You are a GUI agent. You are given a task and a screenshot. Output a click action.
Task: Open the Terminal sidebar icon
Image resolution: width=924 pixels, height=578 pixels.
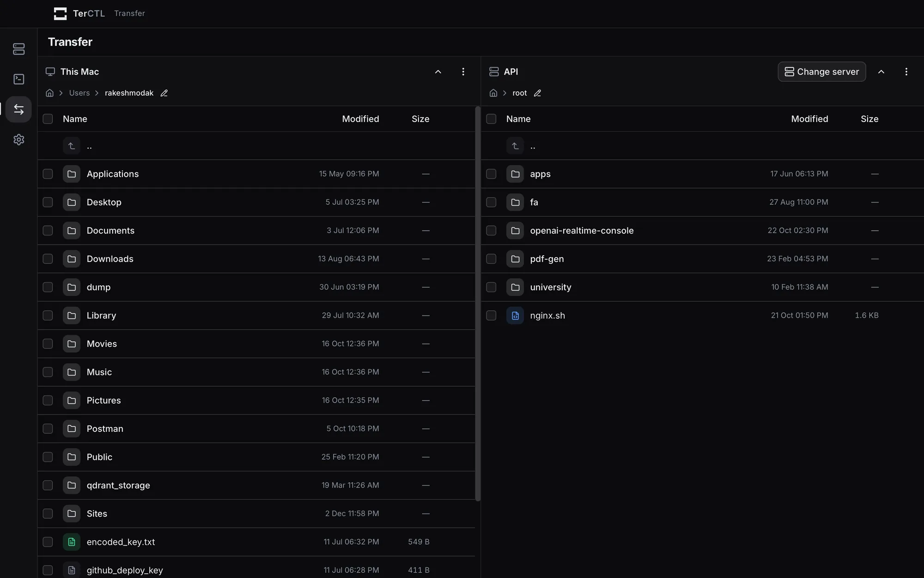(x=19, y=79)
